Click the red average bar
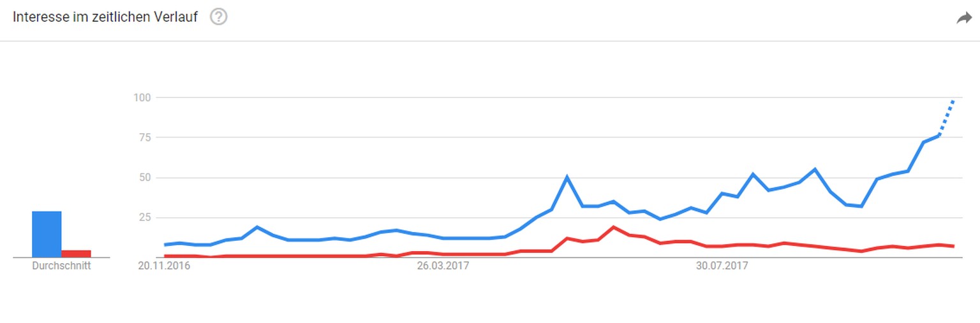 pyautogui.click(x=76, y=254)
